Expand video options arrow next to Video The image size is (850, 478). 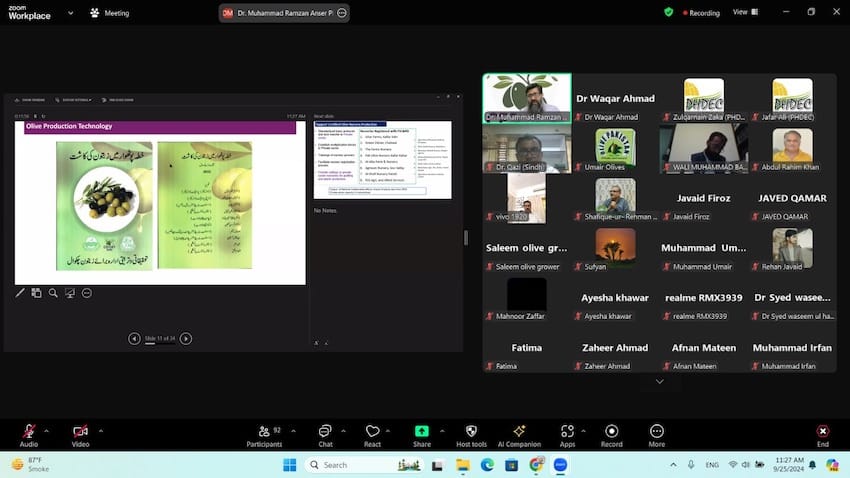tap(100, 429)
